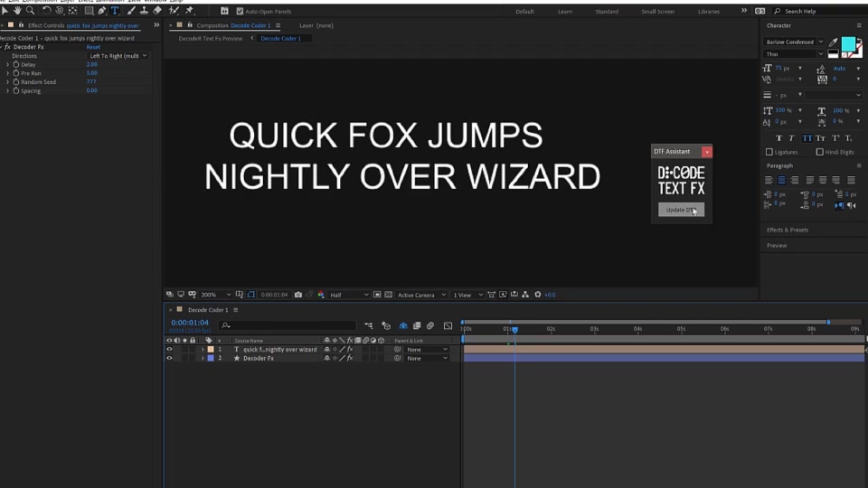Toggle motion blur enable in timeline
The image size is (868, 488).
tap(430, 326)
